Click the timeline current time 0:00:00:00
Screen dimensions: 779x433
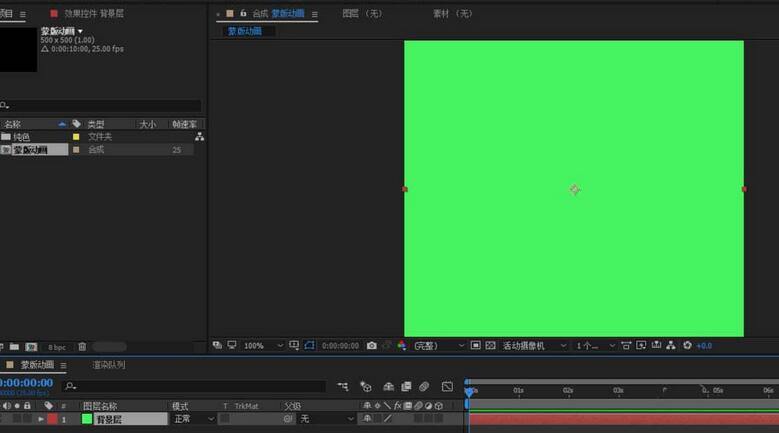26,383
